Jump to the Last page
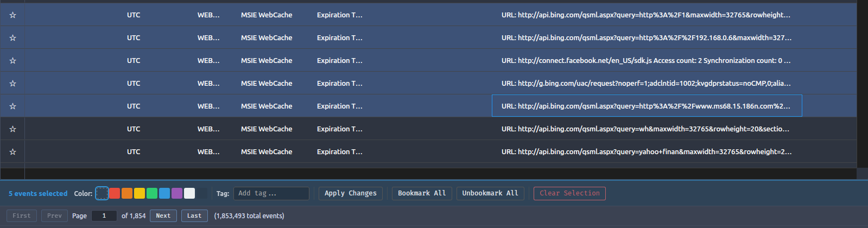 tap(194, 216)
